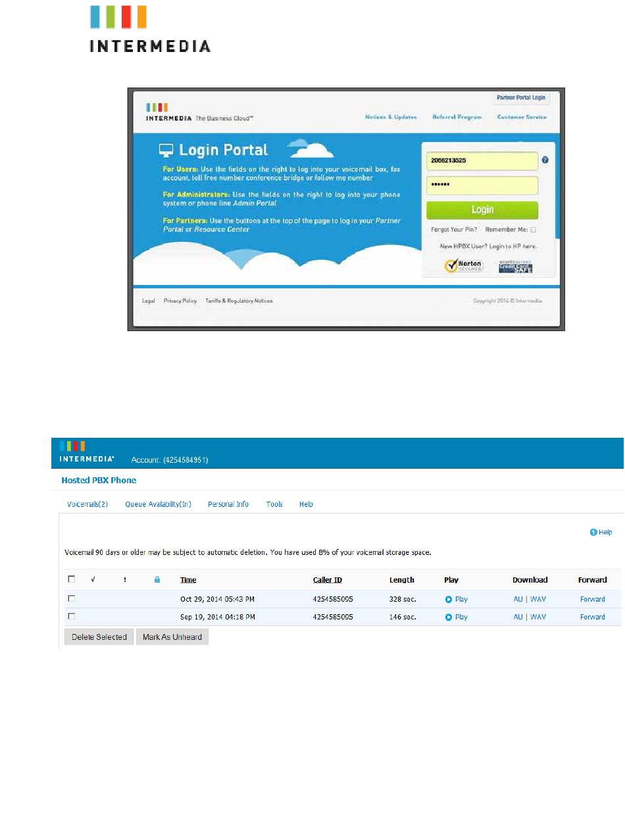This screenshot has width=625, height=840.
Task: Follow the New HPBX User login link
Action: pyautogui.click(x=488, y=246)
